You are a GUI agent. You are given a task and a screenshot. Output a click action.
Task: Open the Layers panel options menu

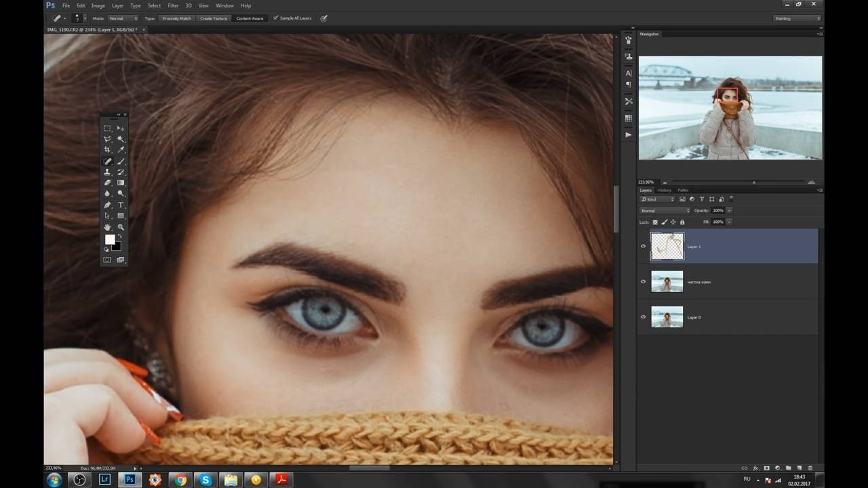[819, 190]
